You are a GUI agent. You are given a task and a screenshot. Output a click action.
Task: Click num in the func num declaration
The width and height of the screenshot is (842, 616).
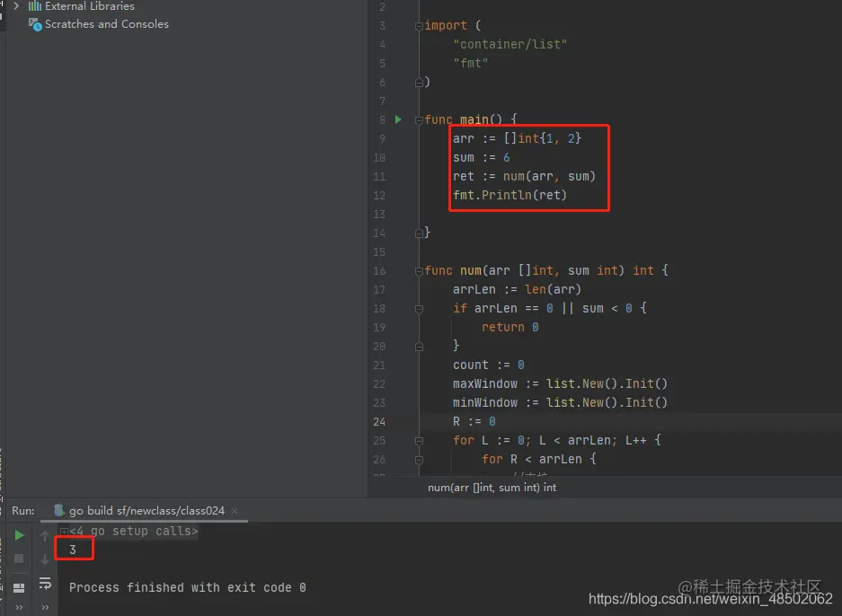pos(470,270)
